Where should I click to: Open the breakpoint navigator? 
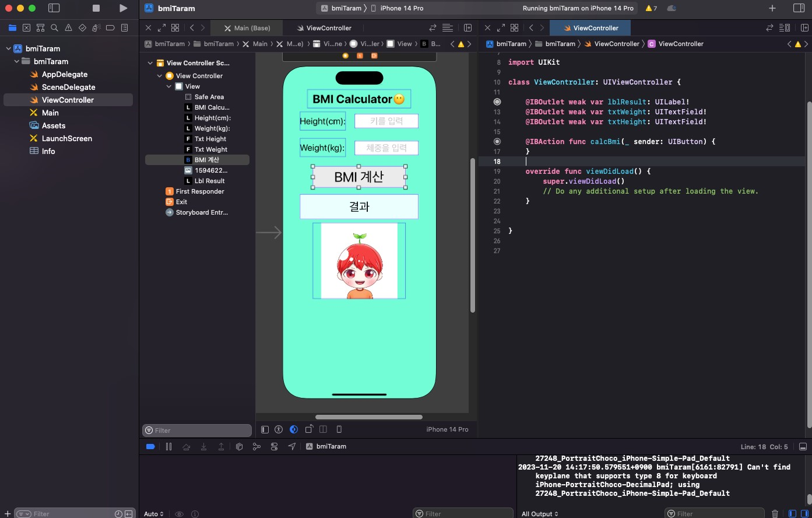110,27
